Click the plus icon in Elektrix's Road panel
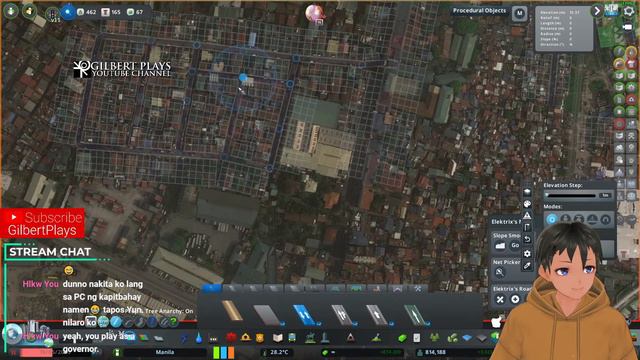640x360 pixels. 515,299
